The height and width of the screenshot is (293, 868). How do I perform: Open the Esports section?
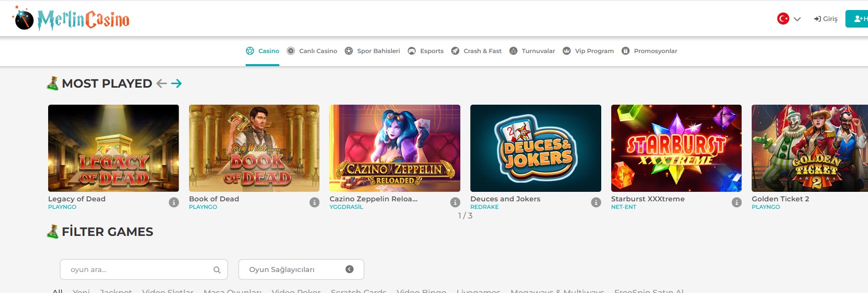pyautogui.click(x=426, y=51)
